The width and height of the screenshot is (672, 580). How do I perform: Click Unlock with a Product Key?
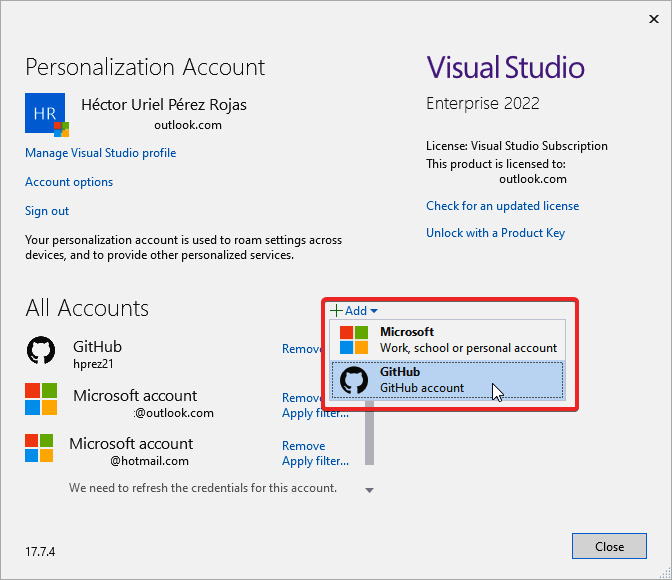(x=495, y=233)
